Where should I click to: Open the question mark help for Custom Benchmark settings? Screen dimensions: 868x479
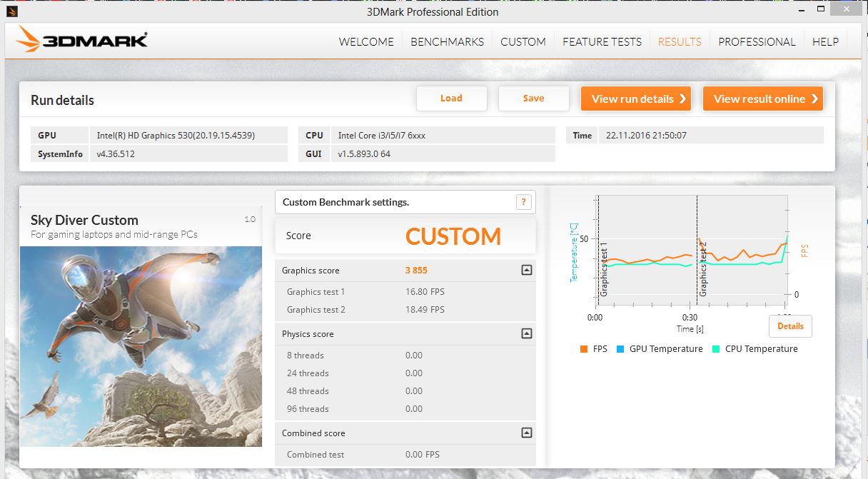[523, 202]
